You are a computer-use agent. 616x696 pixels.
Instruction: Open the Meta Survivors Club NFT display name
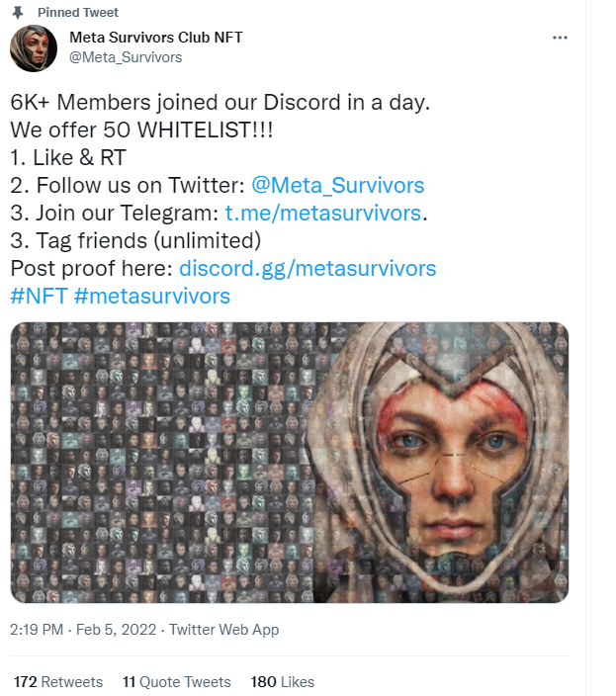click(x=156, y=38)
